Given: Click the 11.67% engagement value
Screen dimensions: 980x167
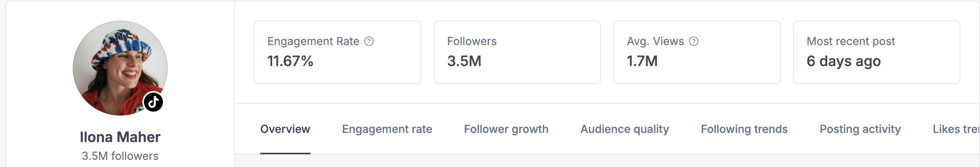Looking at the screenshot, I should 290,61.
